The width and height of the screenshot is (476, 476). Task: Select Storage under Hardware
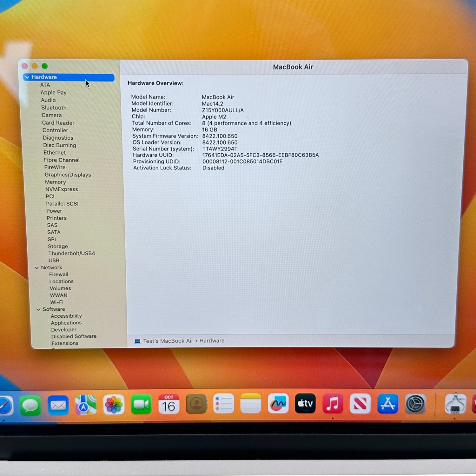pos(58,247)
